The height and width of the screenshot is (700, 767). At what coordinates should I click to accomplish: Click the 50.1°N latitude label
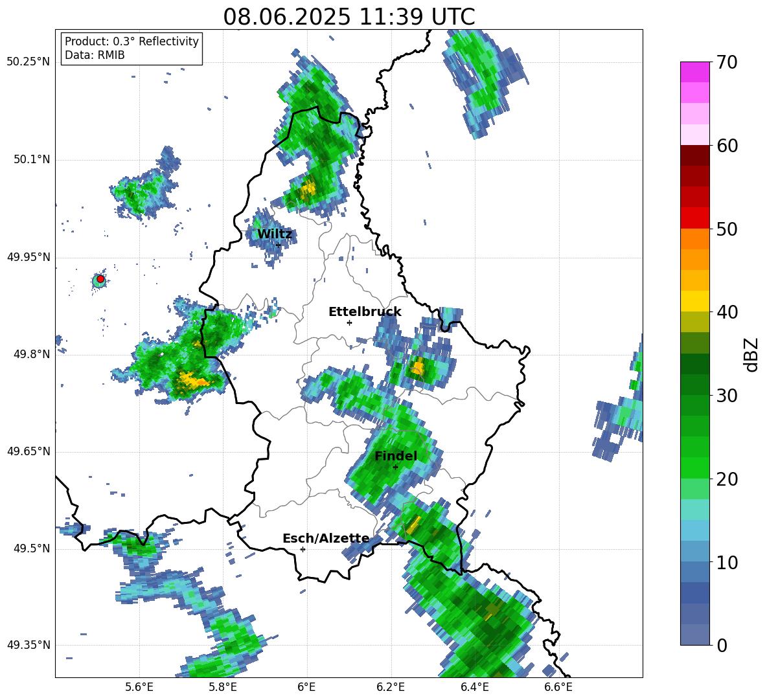[x=31, y=159]
